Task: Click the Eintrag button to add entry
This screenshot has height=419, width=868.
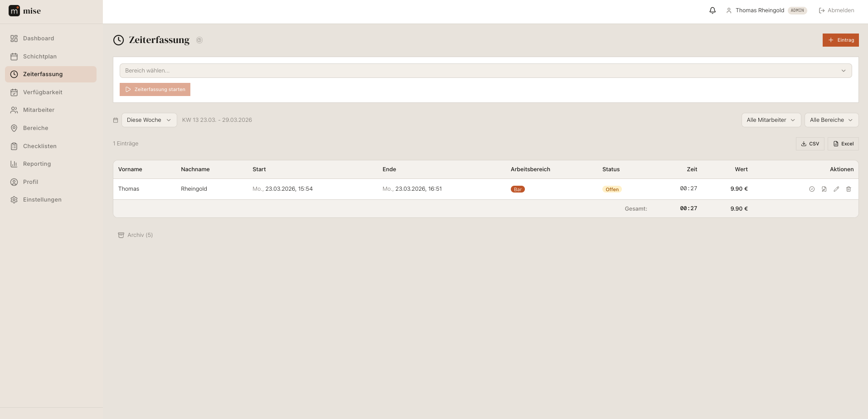Action: 840,40
